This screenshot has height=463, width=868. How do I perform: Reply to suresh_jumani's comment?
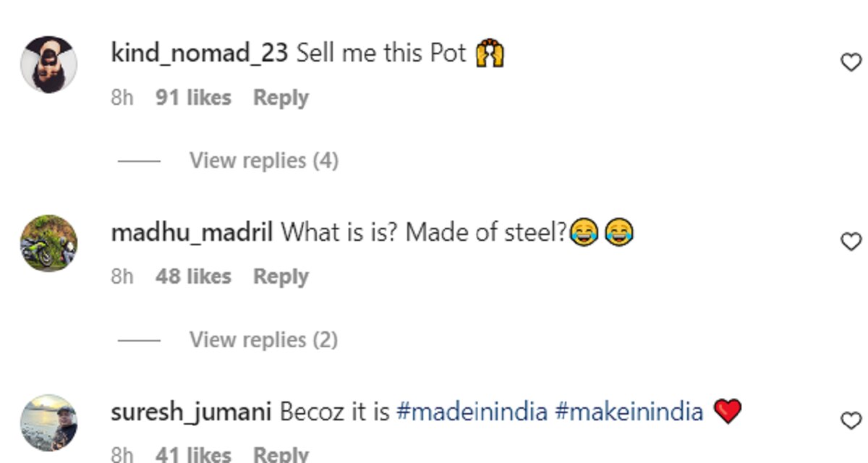tap(281, 454)
